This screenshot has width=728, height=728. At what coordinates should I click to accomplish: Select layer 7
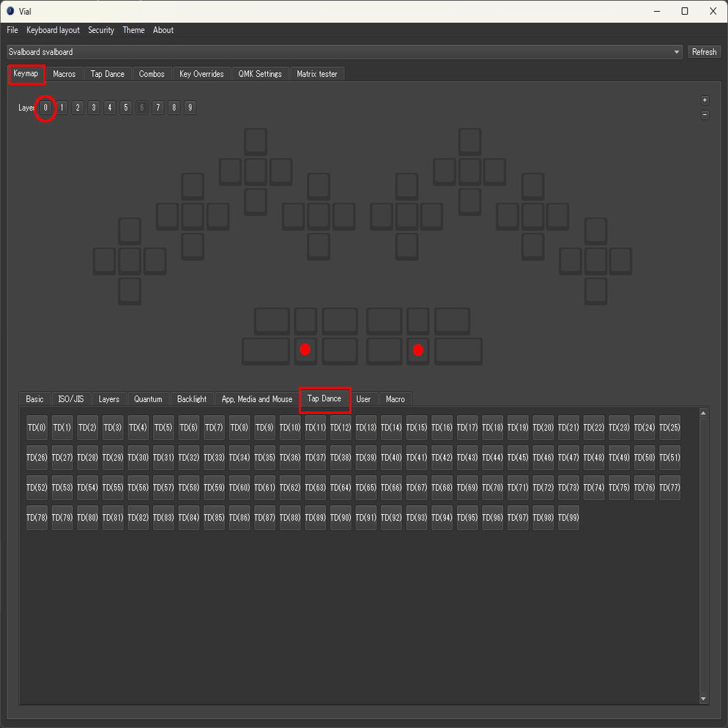tap(158, 108)
